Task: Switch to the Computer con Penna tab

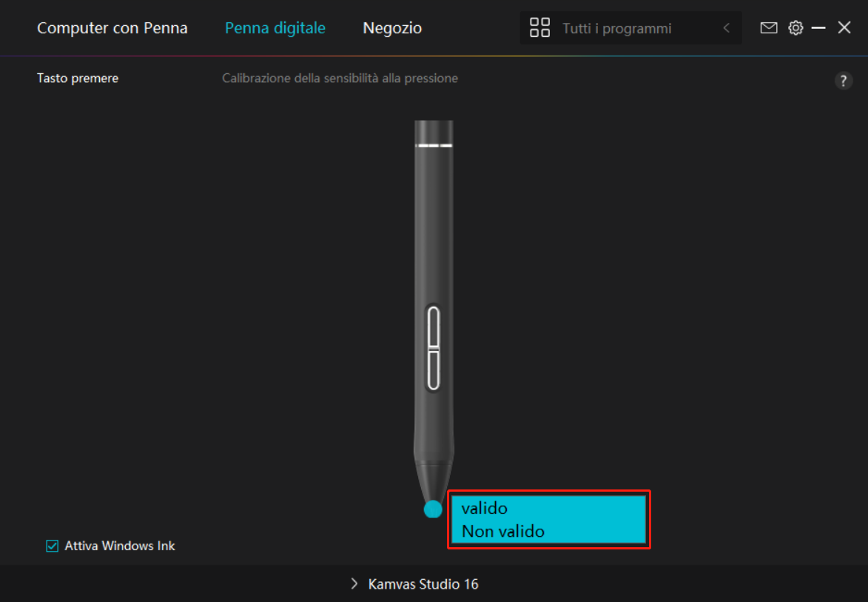Action: click(x=112, y=28)
